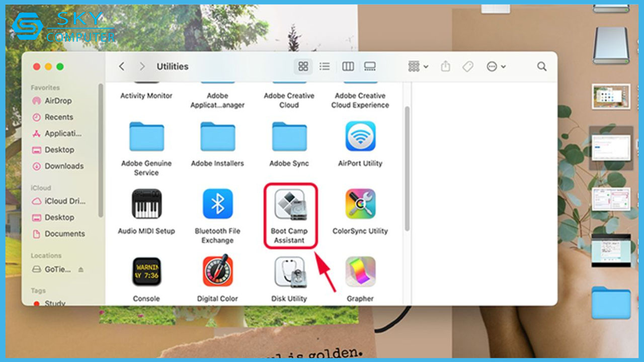Go back in Finder history
644x362 pixels.
pyautogui.click(x=121, y=66)
